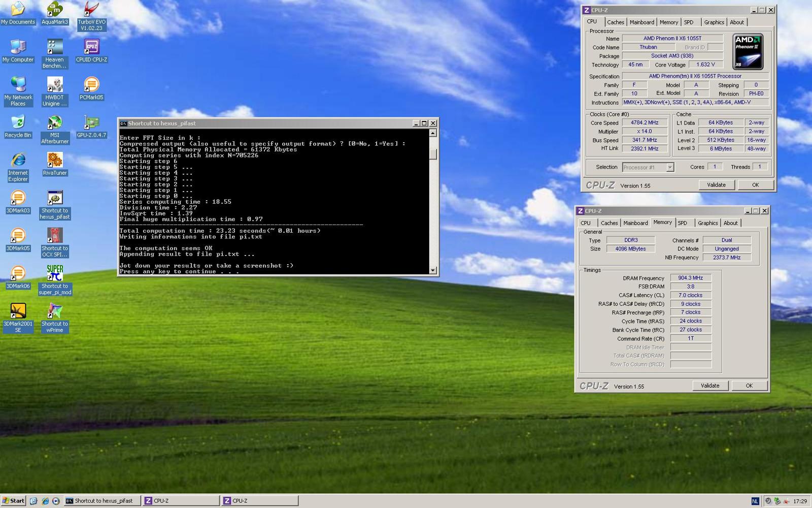Launch GPU-Z.0.4.7 desktop icon
812x508 pixels.
point(91,126)
